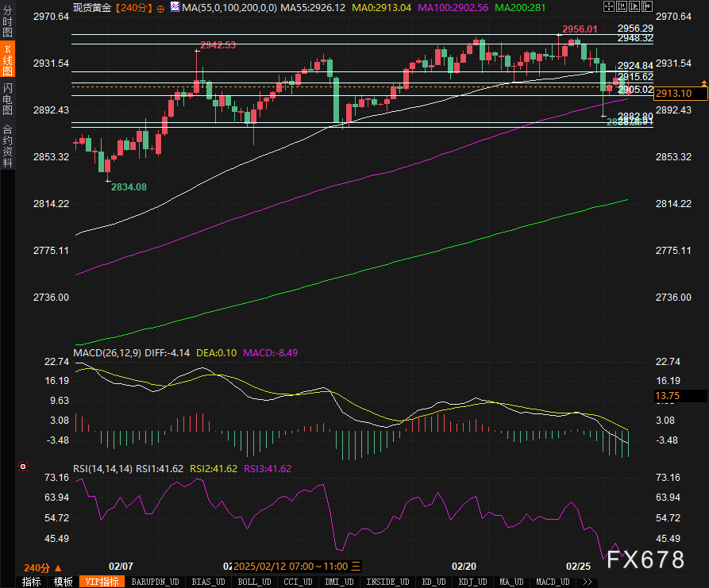Open the 合约资料 side tab
Screen dimensions: 709x588
[x=8, y=145]
